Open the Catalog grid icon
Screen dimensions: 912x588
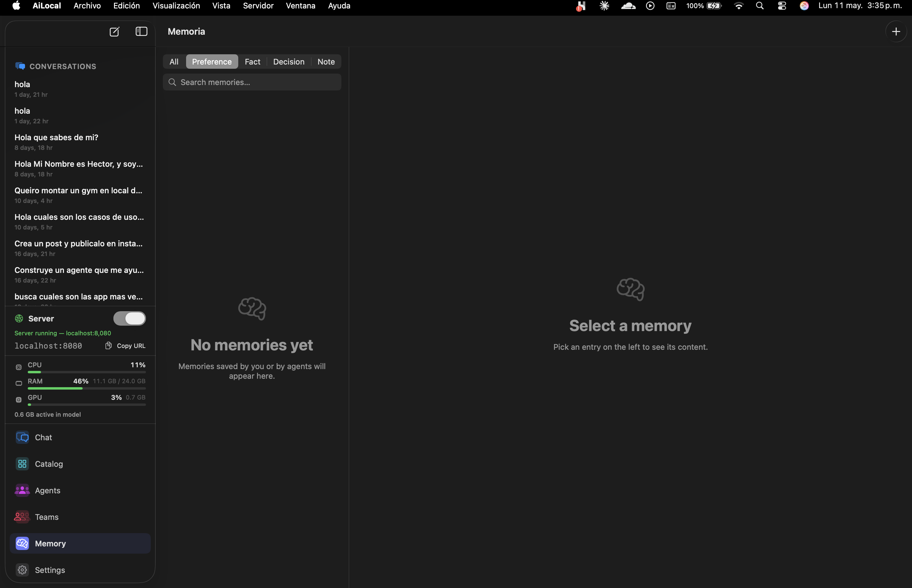pyautogui.click(x=22, y=463)
